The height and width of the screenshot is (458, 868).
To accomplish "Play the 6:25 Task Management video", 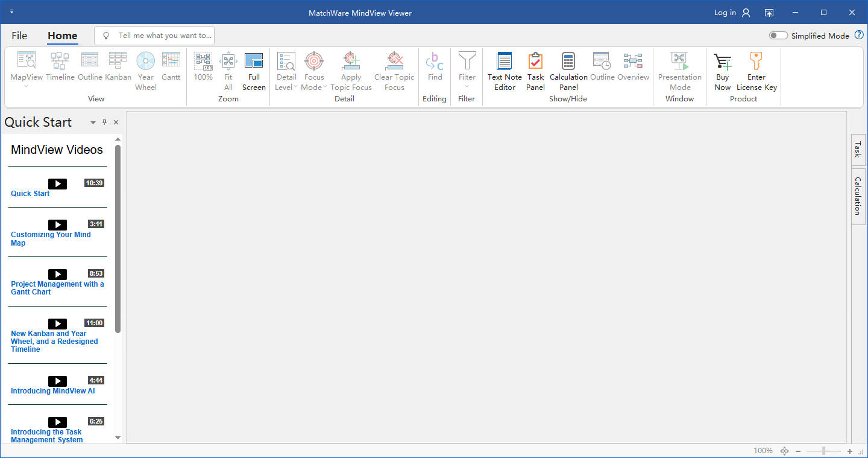I will point(57,422).
